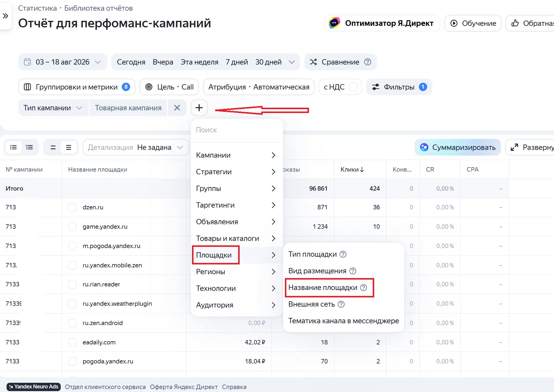
Task: Expand the Аудитория menu item
Action: [236, 305]
